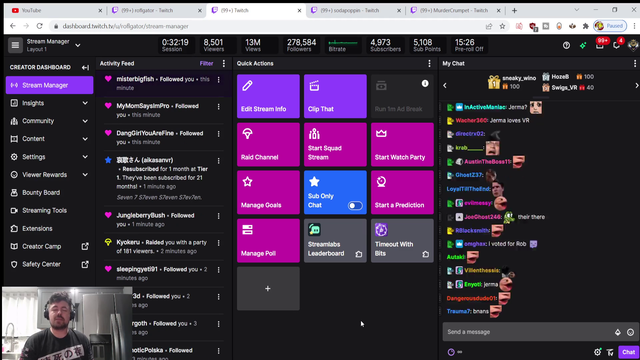
Task: Open the Manage Poll action
Action: (x=268, y=241)
